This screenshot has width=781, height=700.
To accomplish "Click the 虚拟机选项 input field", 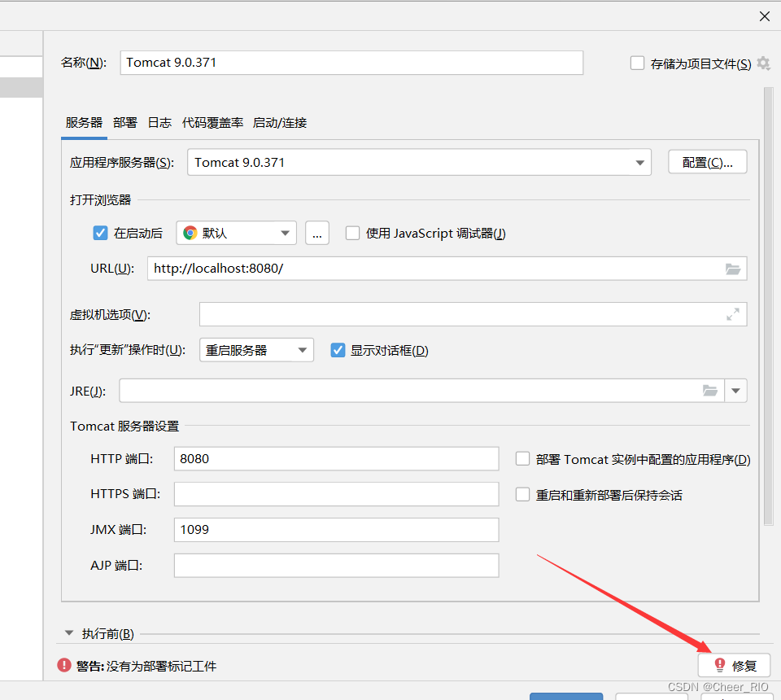I will (473, 314).
